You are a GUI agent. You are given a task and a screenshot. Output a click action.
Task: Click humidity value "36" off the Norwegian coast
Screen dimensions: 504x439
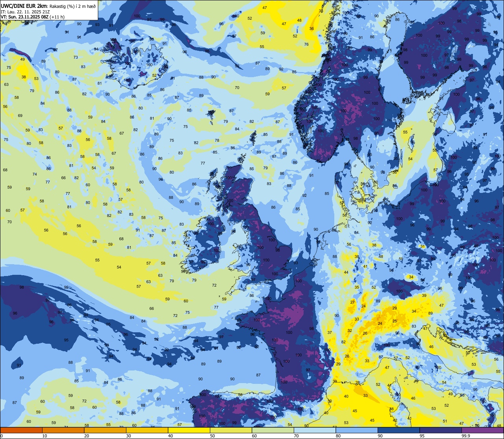tap(311, 28)
